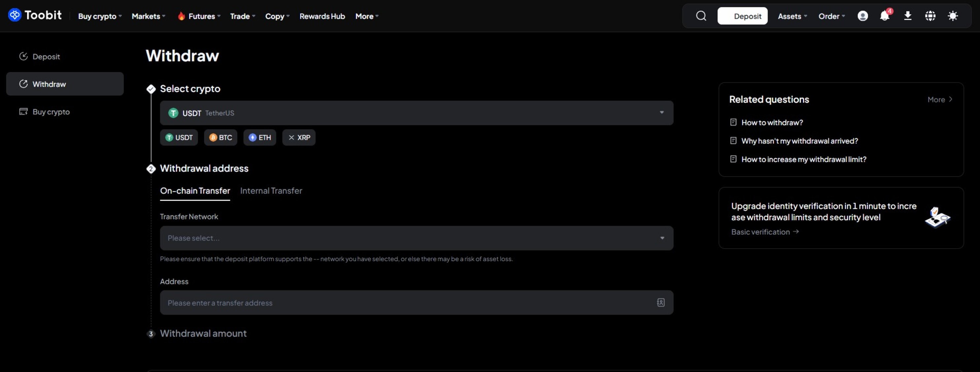
Task: Open notifications via the bell icon
Action: [x=885, y=16]
